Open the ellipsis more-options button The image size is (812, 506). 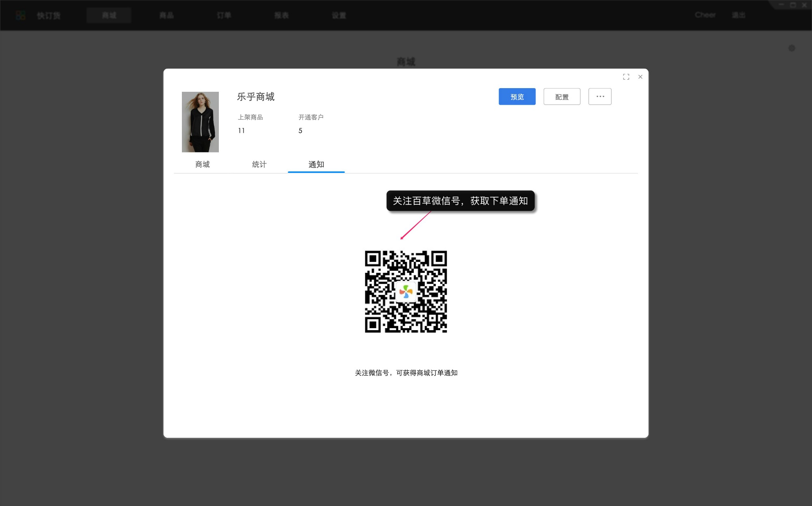pos(600,96)
